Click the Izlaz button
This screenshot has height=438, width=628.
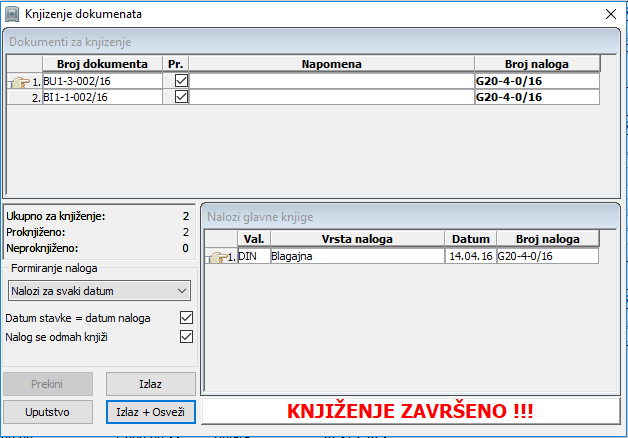point(151,384)
